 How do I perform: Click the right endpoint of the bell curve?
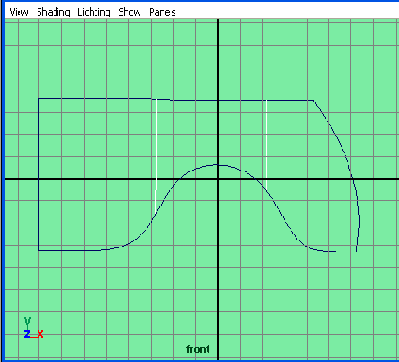click(335, 251)
